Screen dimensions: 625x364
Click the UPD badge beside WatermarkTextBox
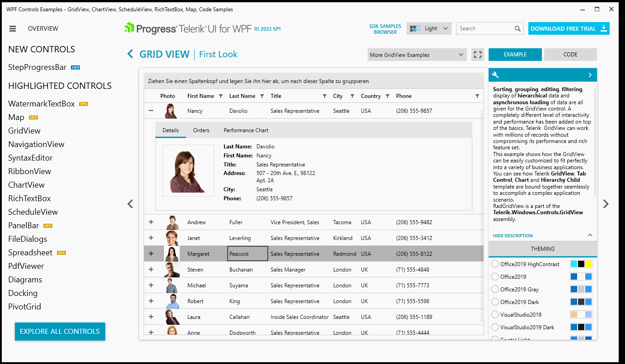click(x=84, y=104)
